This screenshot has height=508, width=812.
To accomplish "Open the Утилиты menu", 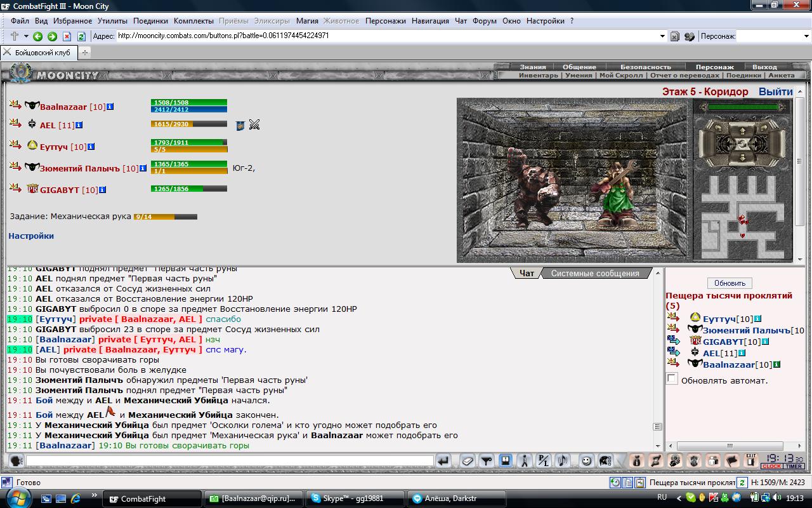I will pyautogui.click(x=112, y=21).
